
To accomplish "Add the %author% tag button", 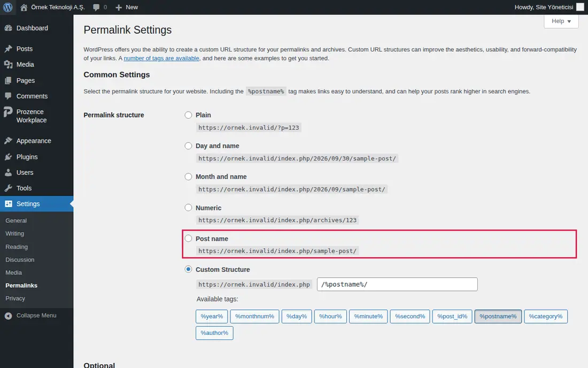I will point(214,333).
